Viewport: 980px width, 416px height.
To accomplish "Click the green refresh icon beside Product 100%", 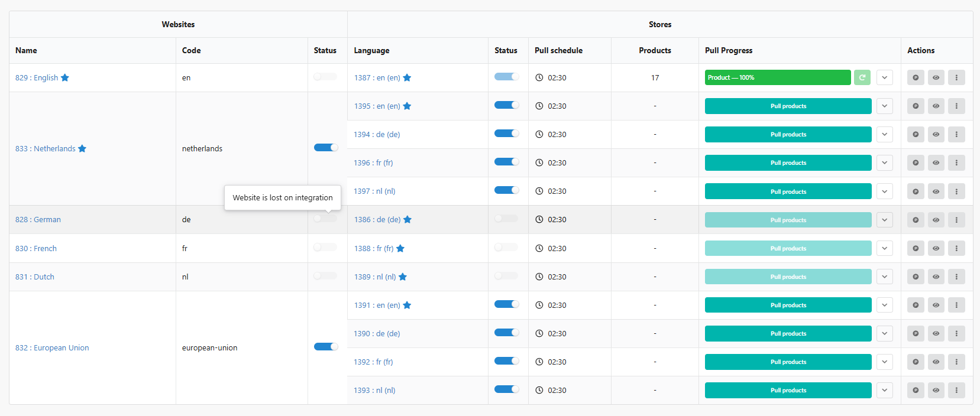I will pos(862,77).
